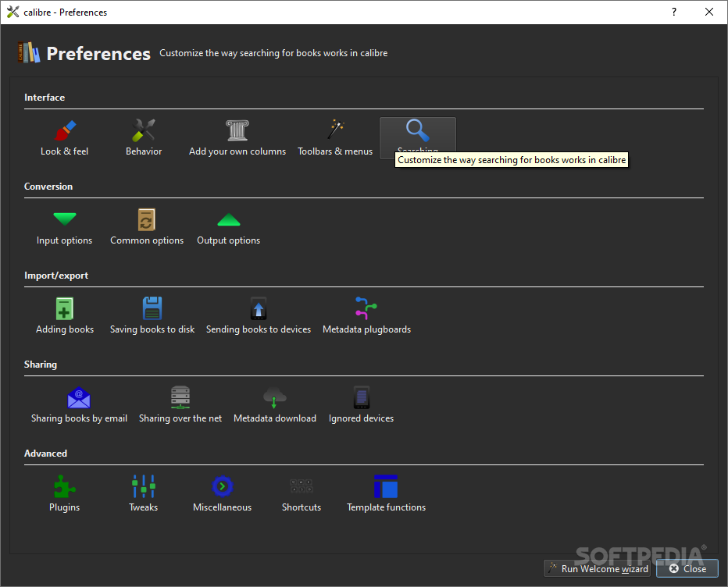The height and width of the screenshot is (587, 728).
Task: Open Toolbars & menus settings
Action: (x=335, y=138)
